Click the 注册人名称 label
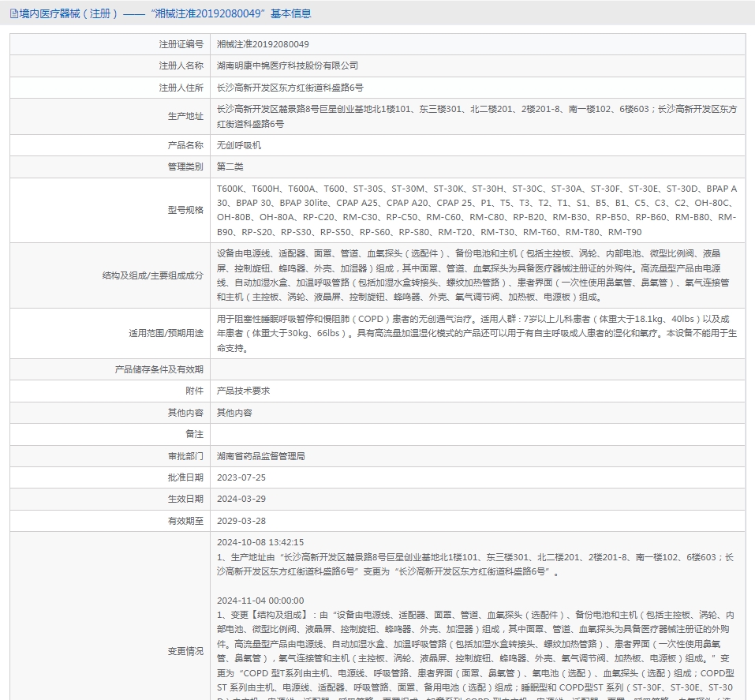Image resolution: width=755 pixels, height=700 pixels. (181, 66)
